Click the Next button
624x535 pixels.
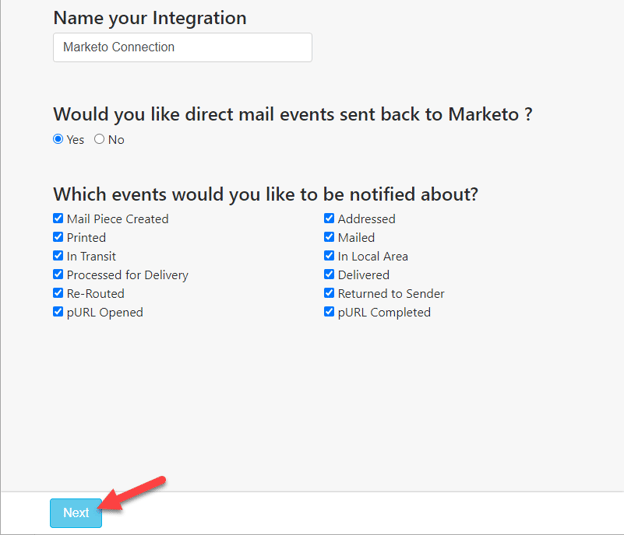click(76, 513)
